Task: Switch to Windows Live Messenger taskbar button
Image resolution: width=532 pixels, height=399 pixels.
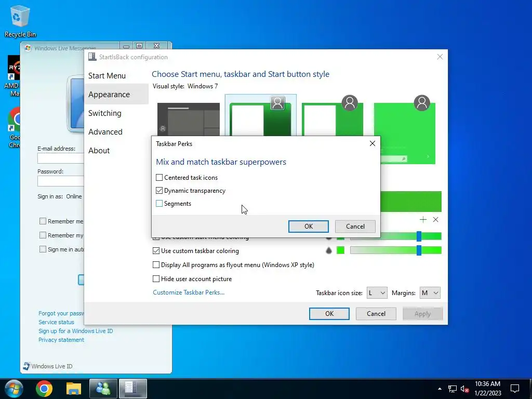Action: pyautogui.click(x=103, y=389)
